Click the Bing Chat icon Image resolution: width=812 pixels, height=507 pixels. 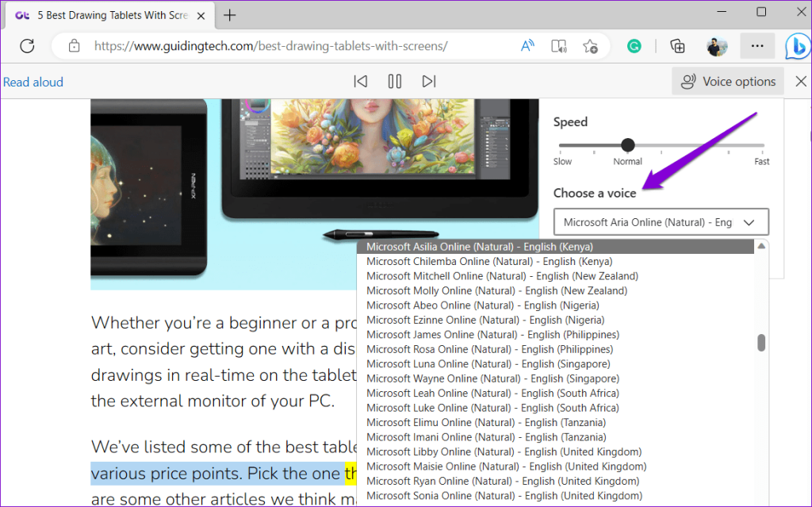click(x=797, y=46)
